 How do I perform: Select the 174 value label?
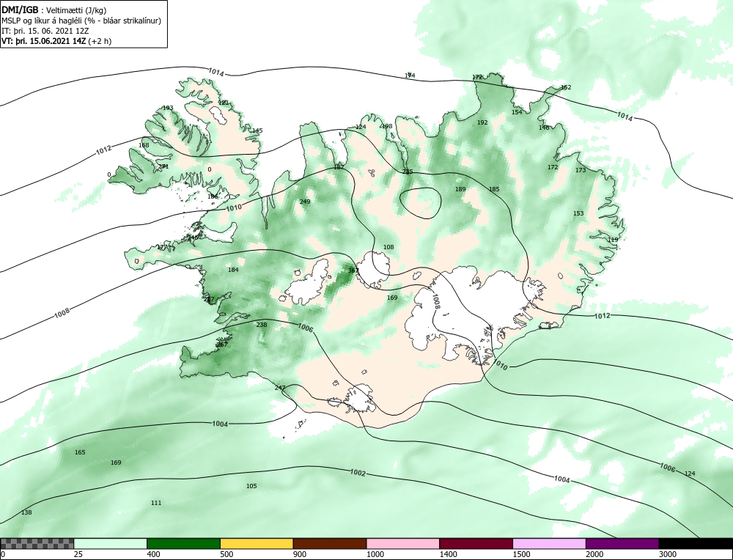coord(410,75)
